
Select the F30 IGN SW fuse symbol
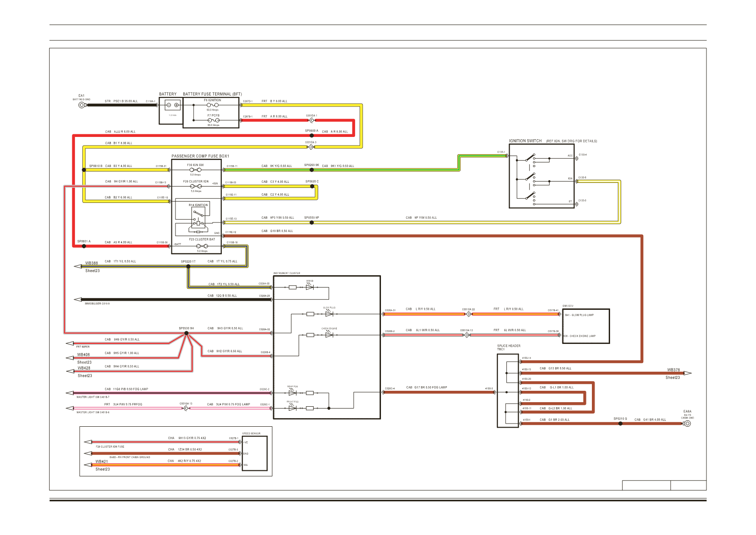click(x=195, y=170)
